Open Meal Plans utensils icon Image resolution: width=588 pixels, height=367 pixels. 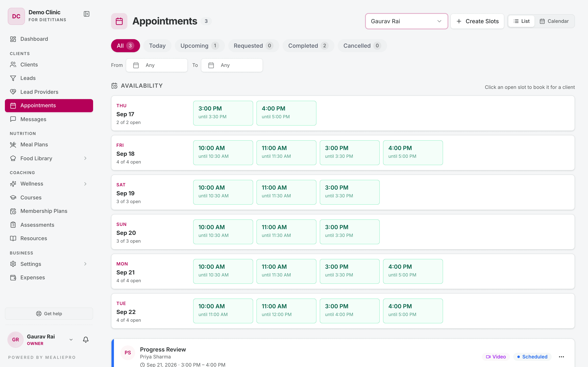(13, 145)
